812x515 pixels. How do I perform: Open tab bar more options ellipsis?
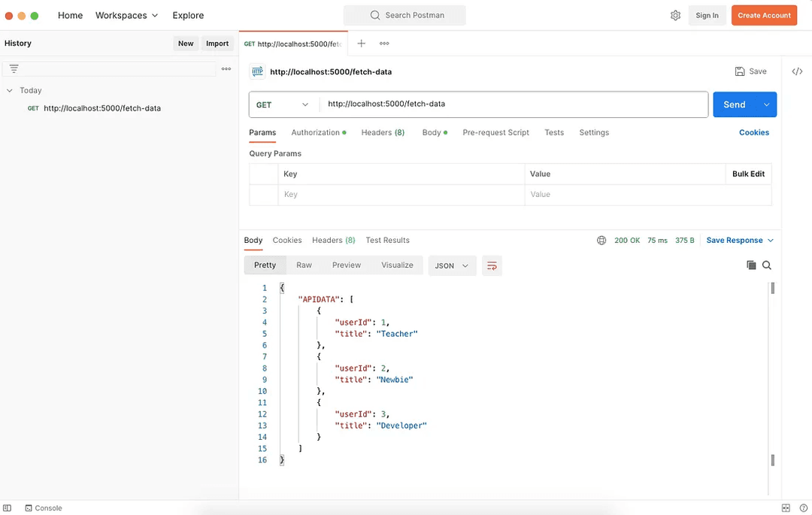(x=384, y=44)
